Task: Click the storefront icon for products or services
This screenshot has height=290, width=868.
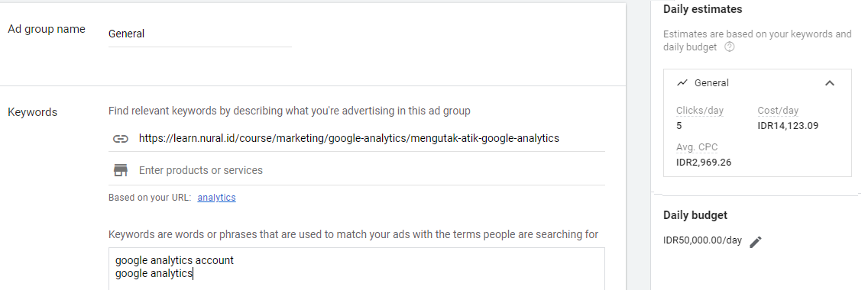Action: click(121, 170)
